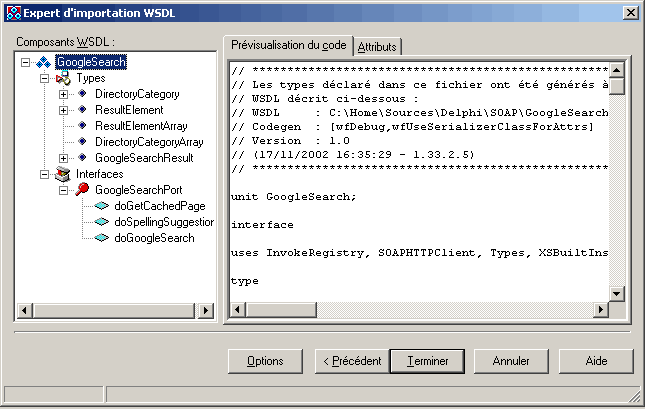Click the DirectoryCategoryArray diamond icon
Image resolution: width=645 pixels, height=409 pixels.
tap(82, 142)
